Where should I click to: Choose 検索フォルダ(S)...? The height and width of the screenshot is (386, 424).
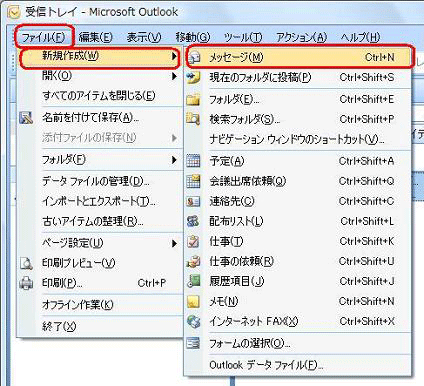(x=298, y=119)
